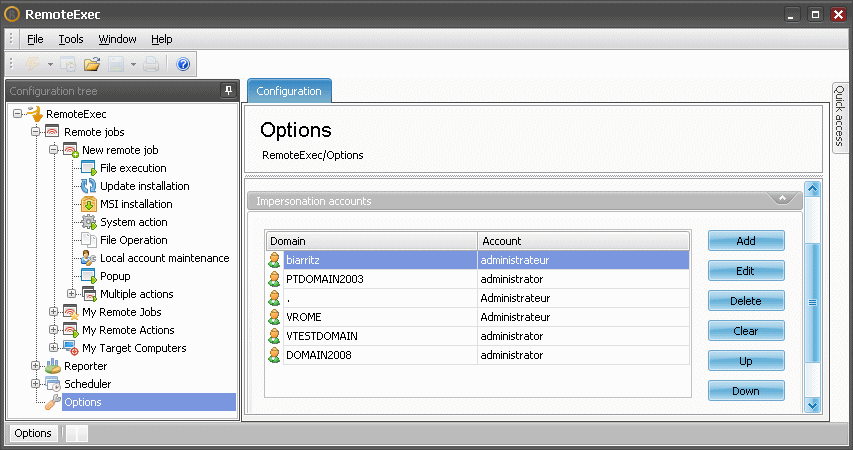853x450 pixels.
Task: Switch to the Configuration tab
Action: coord(289,91)
